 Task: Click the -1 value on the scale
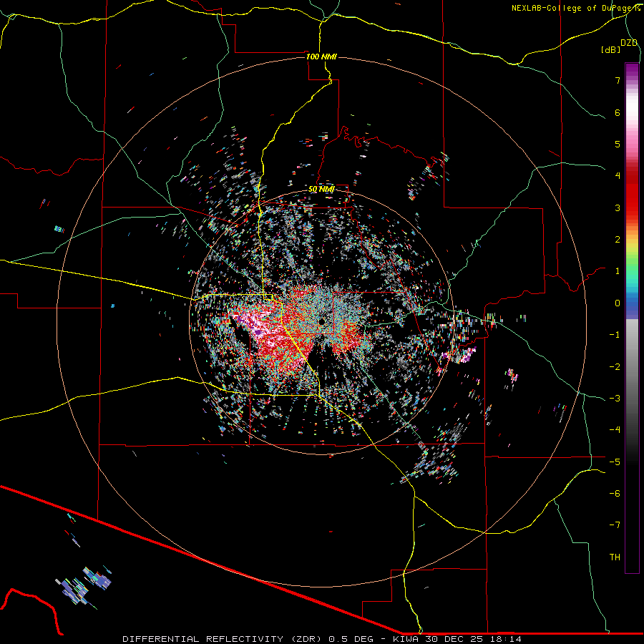[615, 335]
